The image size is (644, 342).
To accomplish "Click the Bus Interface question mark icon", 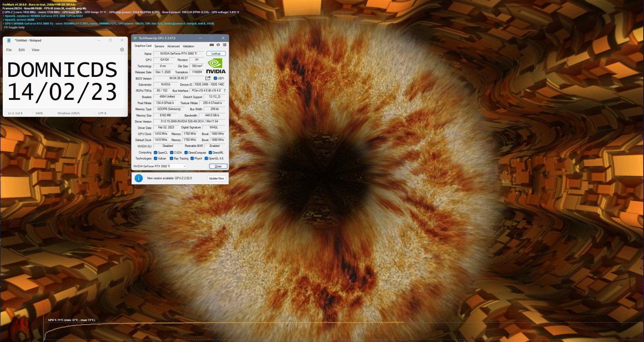I will pos(225,91).
